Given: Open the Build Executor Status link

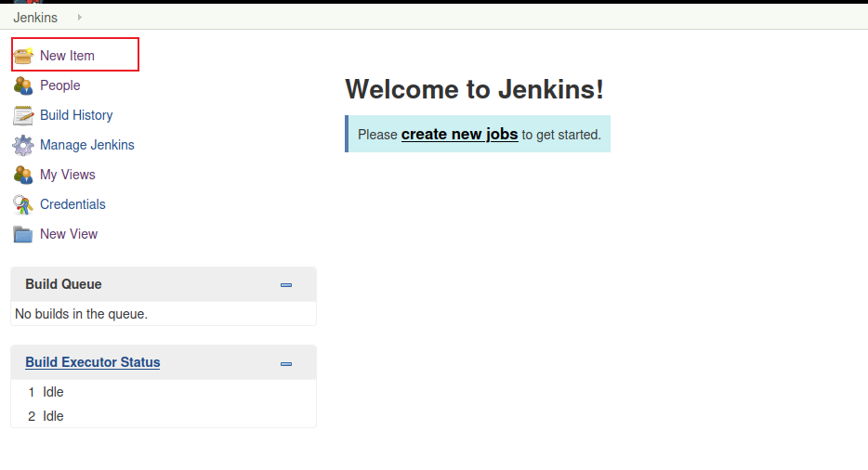Looking at the screenshot, I should point(92,362).
